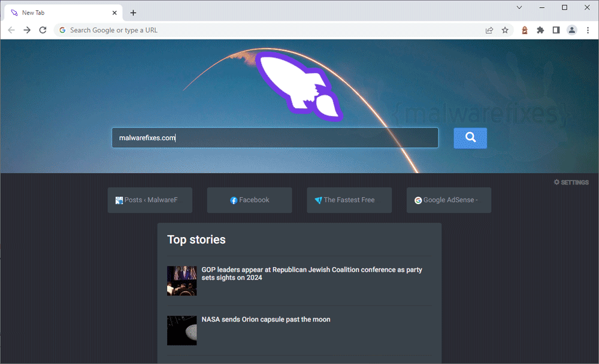Open the Google AdSense shortcut tile
This screenshot has height=364, width=599.
click(449, 200)
